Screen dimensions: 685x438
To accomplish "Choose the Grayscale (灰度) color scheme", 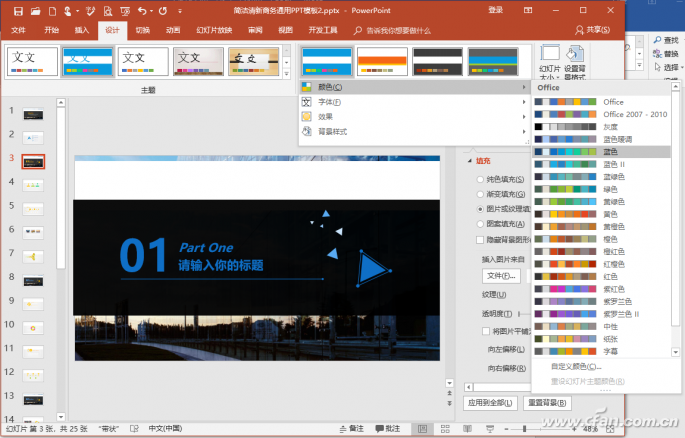I will 601,127.
